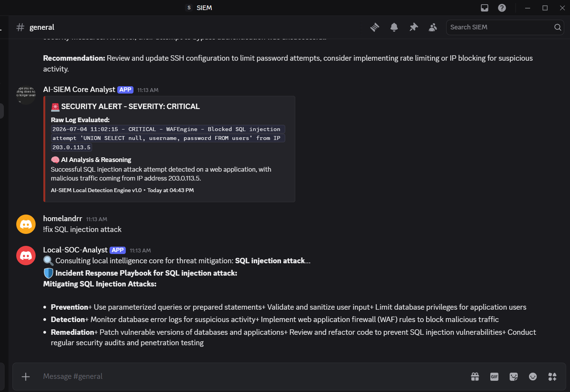
Task: Click the raw log code line with 203.0.113.5
Action: (x=72, y=147)
